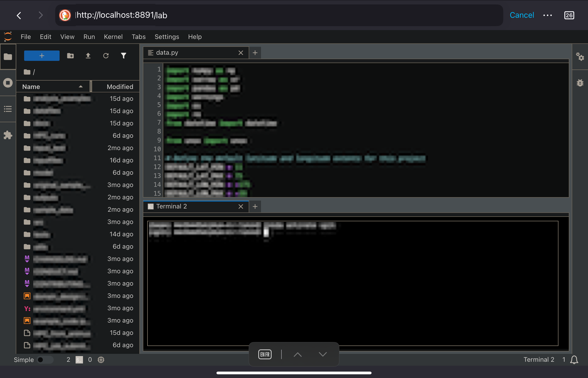Go forward using the browser forward arrow
Viewport: 588px width, 378px height.
coord(41,15)
